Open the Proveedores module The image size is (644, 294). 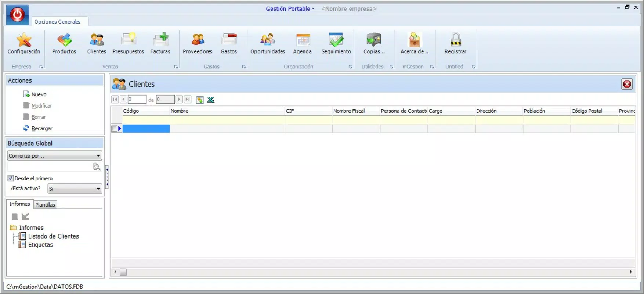(x=198, y=43)
